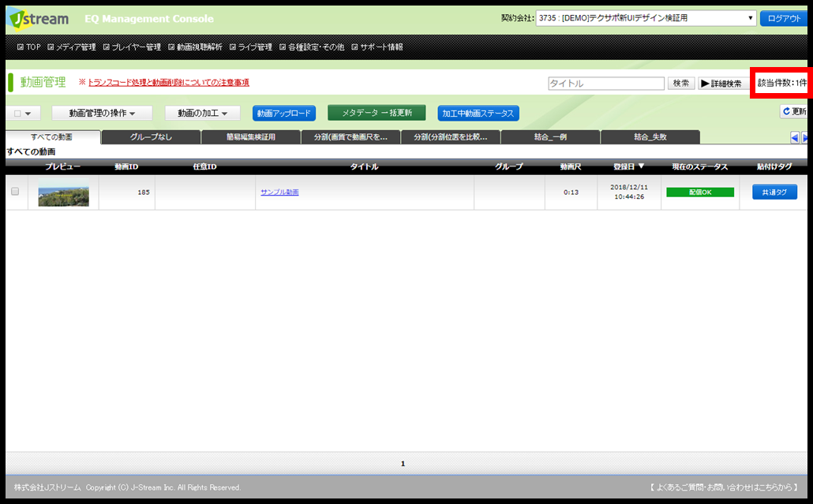Click the left tab scroll arrow
Image resolution: width=813 pixels, height=504 pixels.
794,137
